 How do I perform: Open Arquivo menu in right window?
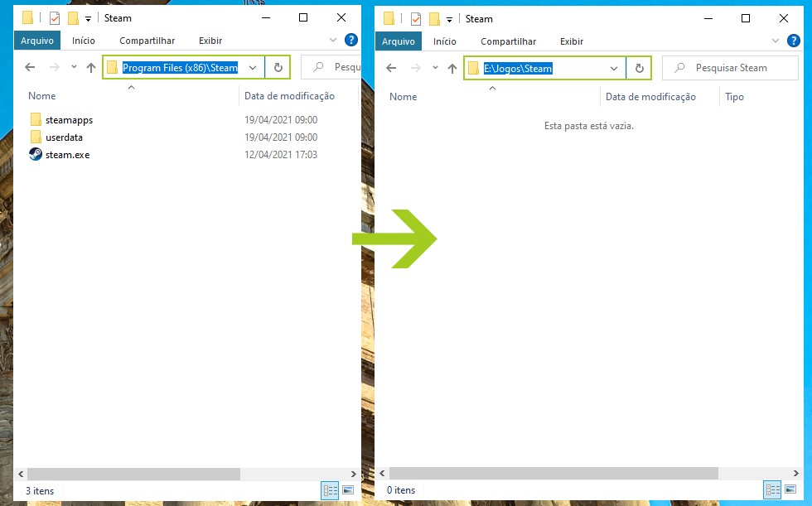pos(399,41)
